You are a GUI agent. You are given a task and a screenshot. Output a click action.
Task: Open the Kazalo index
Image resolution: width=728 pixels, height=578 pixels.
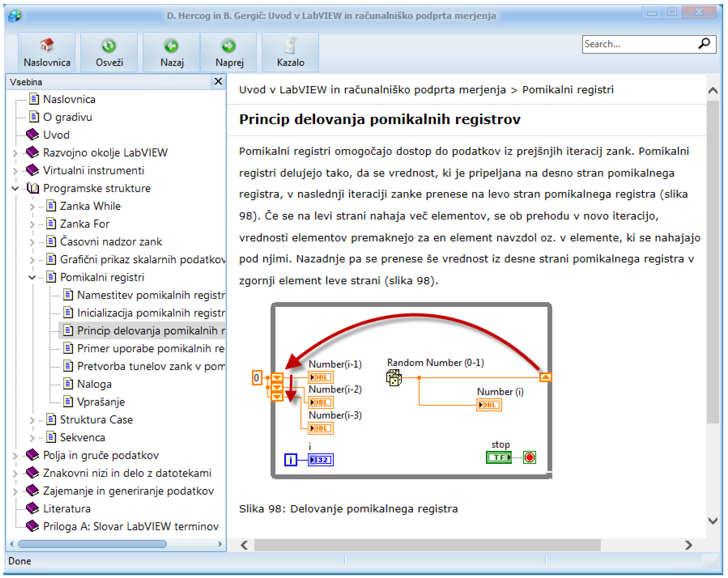[x=290, y=52]
